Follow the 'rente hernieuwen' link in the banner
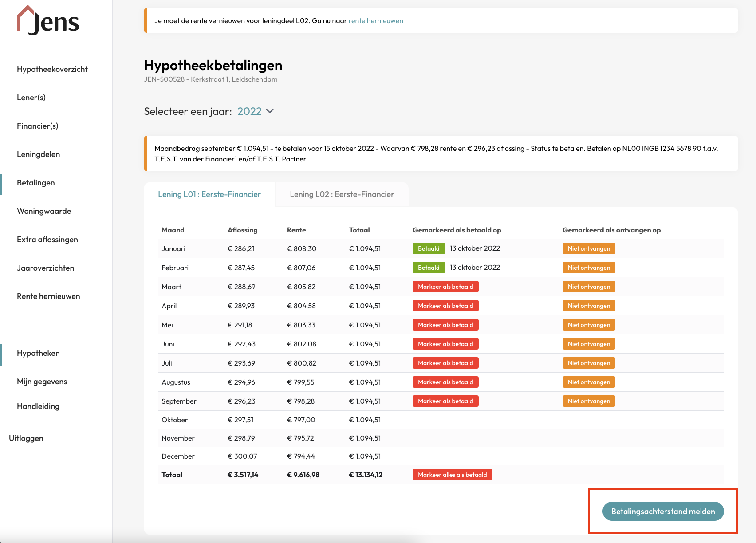 pyautogui.click(x=375, y=21)
